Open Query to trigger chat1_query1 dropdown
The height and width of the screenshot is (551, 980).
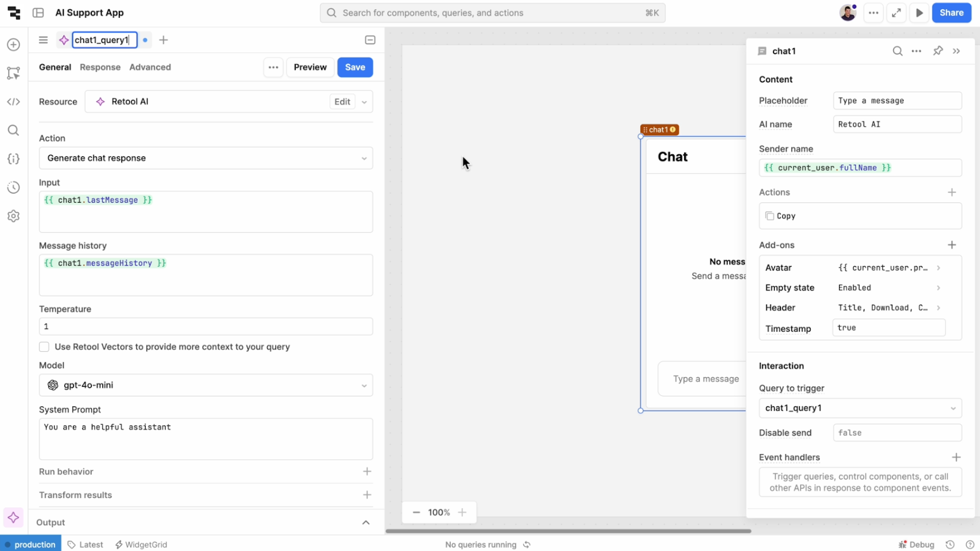coord(860,408)
